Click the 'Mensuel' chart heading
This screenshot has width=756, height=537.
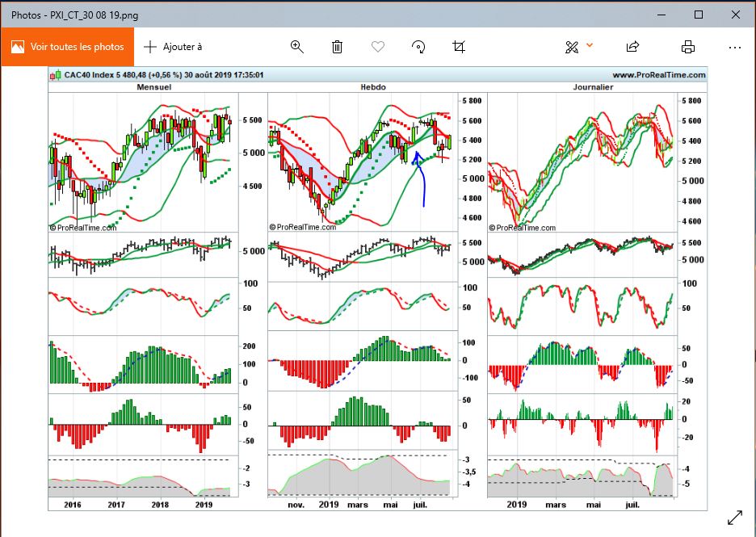[x=153, y=87]
